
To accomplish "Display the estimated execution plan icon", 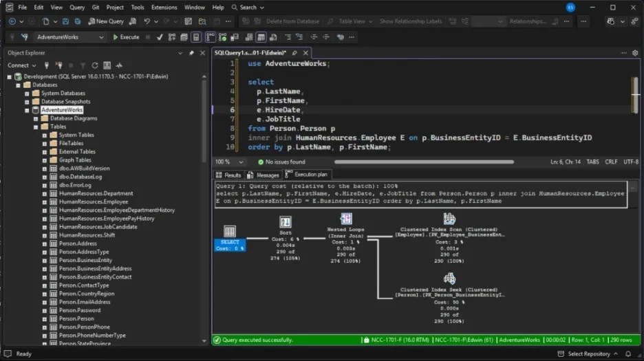I will click(x=172, y=37).
